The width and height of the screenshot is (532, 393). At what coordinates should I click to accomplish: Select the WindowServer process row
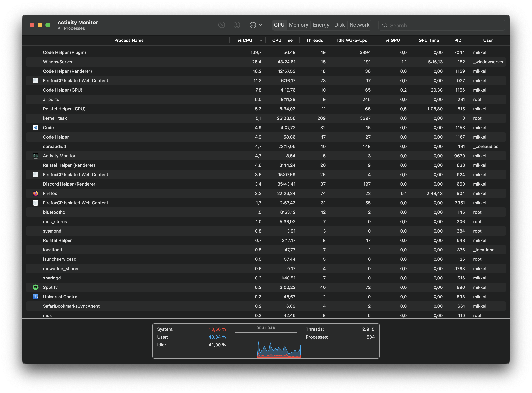click(x=266, y=62)
